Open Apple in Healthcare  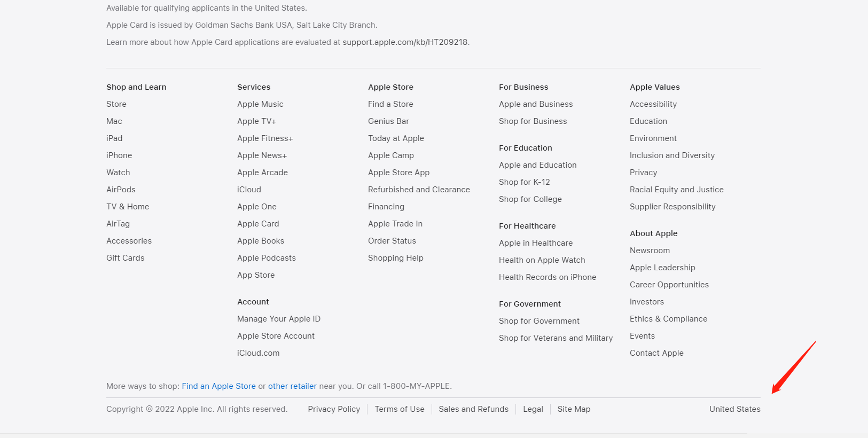pyautogui.click(x=536, y=243)
